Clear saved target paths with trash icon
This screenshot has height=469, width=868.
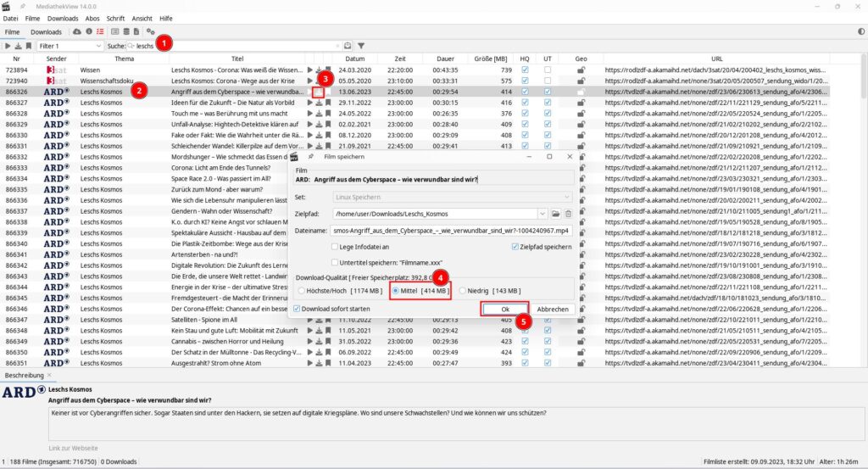pyautogui.click(x=568, y=214)
